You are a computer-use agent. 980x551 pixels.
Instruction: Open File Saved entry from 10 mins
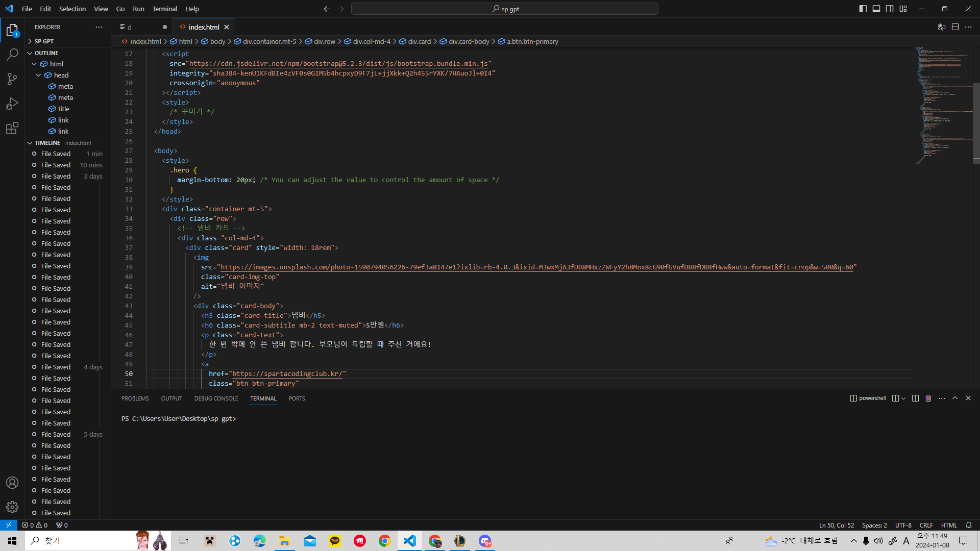click(68, 165)
